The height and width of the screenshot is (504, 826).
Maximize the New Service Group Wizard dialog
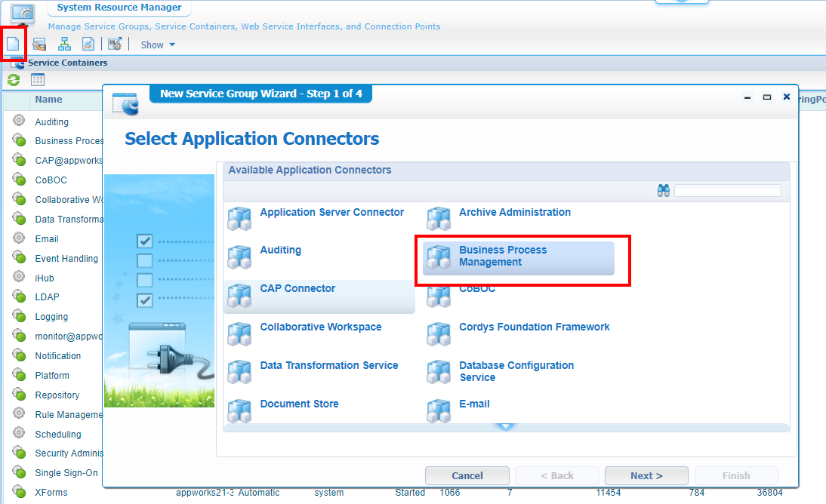(767, 97)
